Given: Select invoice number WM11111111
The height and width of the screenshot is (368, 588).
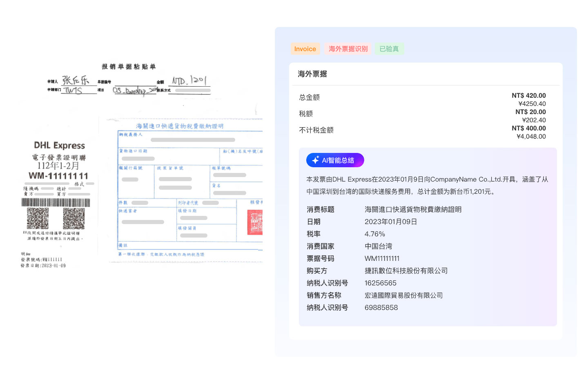Looking at the screenshot, I should click(382, 258).
